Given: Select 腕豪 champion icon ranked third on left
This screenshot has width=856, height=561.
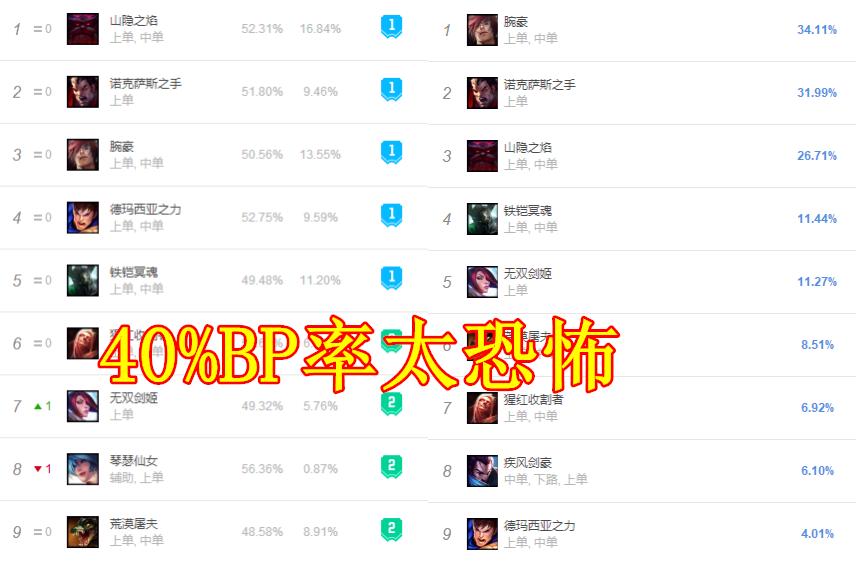Looking at the screenshot, I should (x=83, y=154).
